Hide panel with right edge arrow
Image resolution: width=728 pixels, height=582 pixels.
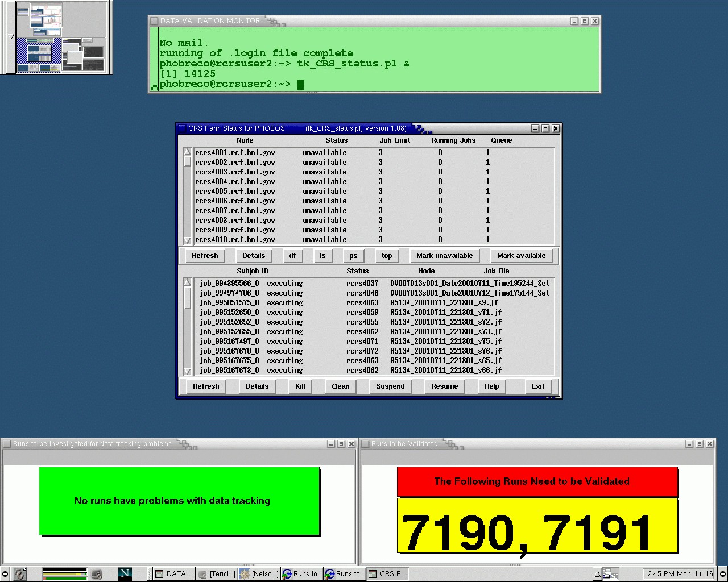(723, 574)
